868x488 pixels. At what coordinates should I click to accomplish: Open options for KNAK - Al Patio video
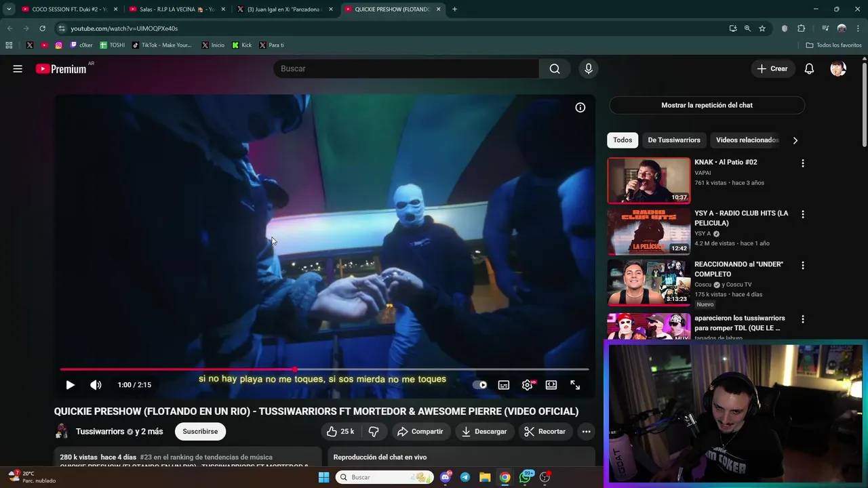[803, 163]
